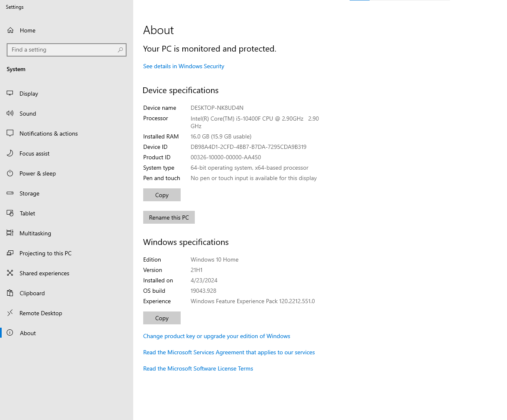Click the Remote Desktop icon

(10, 313)
